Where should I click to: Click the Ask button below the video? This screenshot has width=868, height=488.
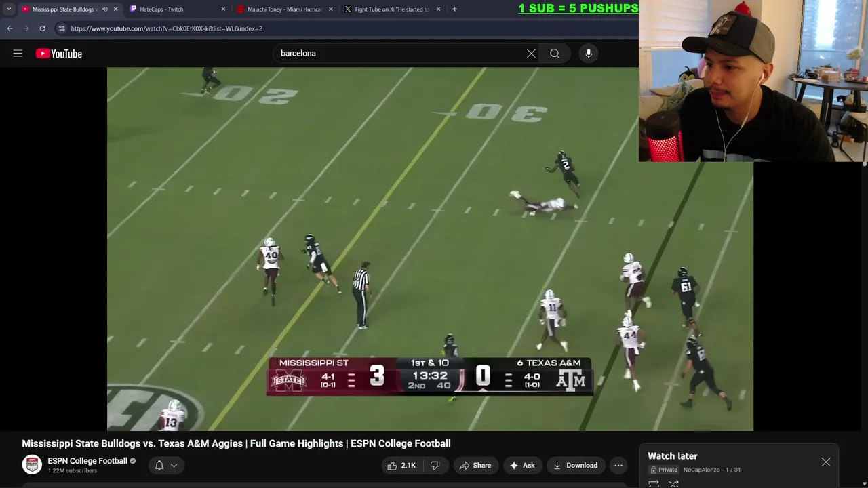click(x=522, y=466)
